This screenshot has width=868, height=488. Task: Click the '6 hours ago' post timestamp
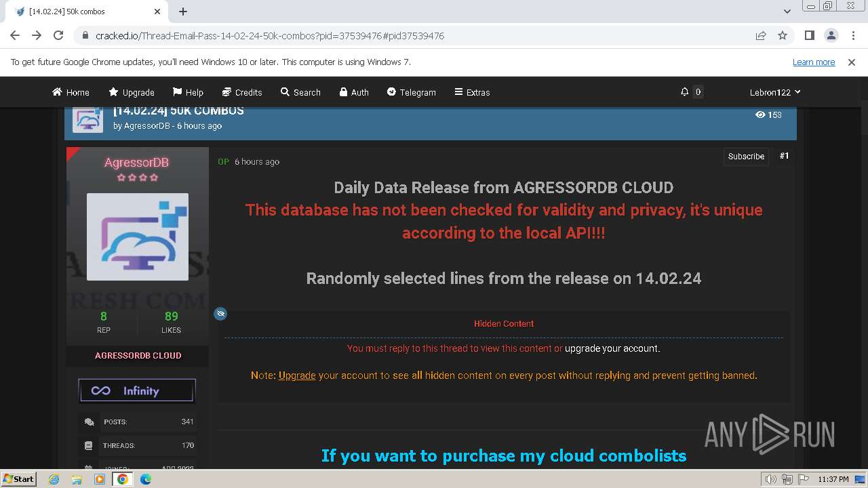257,162
